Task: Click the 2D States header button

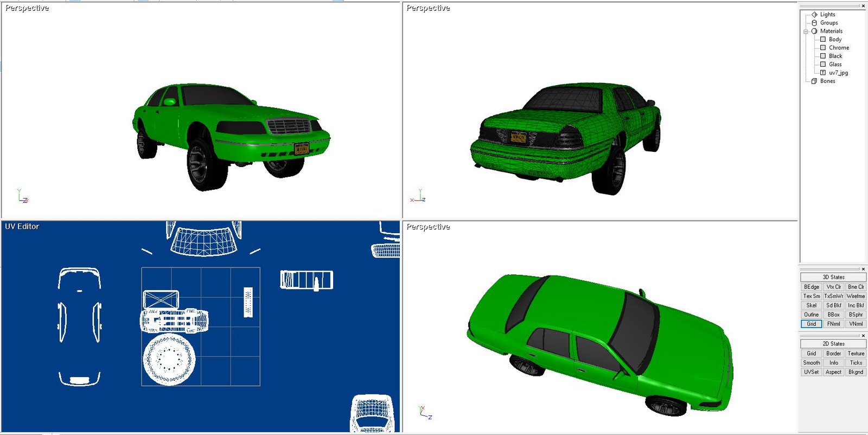Action: pyautogui.click(x=833, y=344)
